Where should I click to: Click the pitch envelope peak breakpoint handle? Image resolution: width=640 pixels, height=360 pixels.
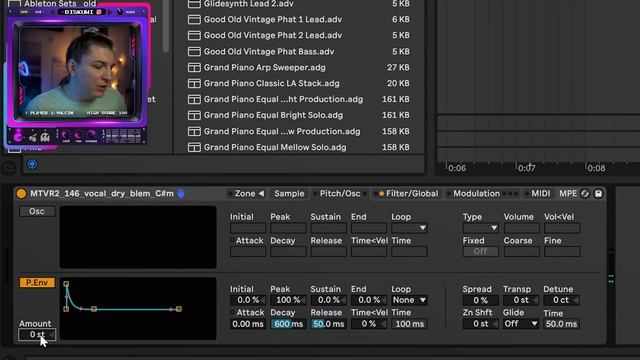pyautogui.click(x=66, y=284)
